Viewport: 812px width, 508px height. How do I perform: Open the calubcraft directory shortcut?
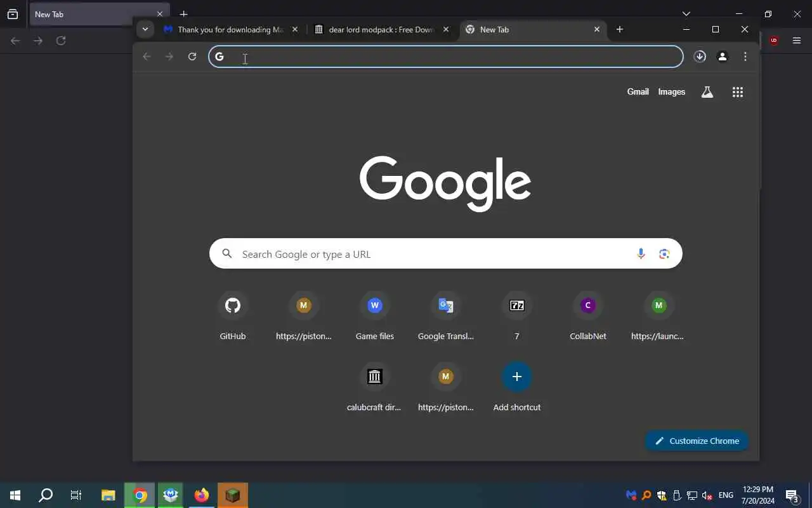[375, 377]
